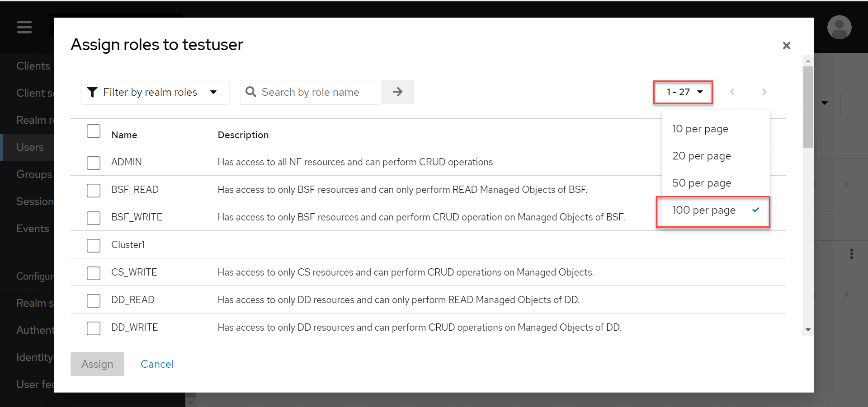Select 100 per page option
868x407 pixels.
coord(703,210)
